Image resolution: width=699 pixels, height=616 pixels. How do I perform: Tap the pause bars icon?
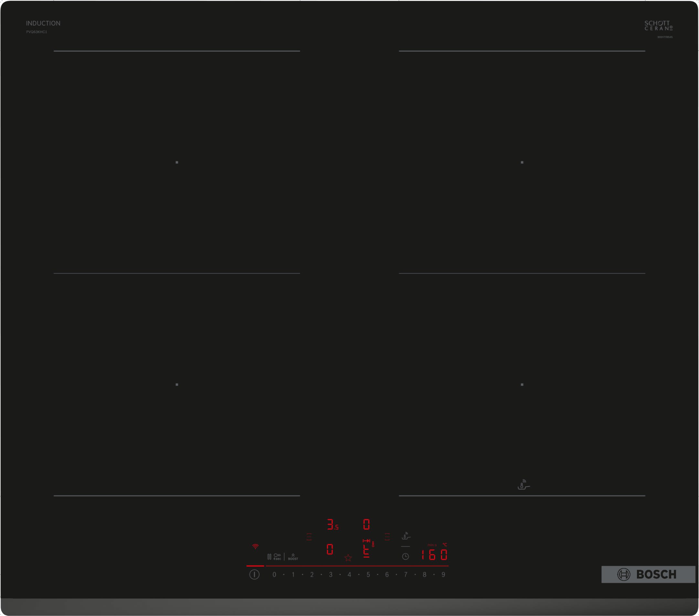(269, 557)
